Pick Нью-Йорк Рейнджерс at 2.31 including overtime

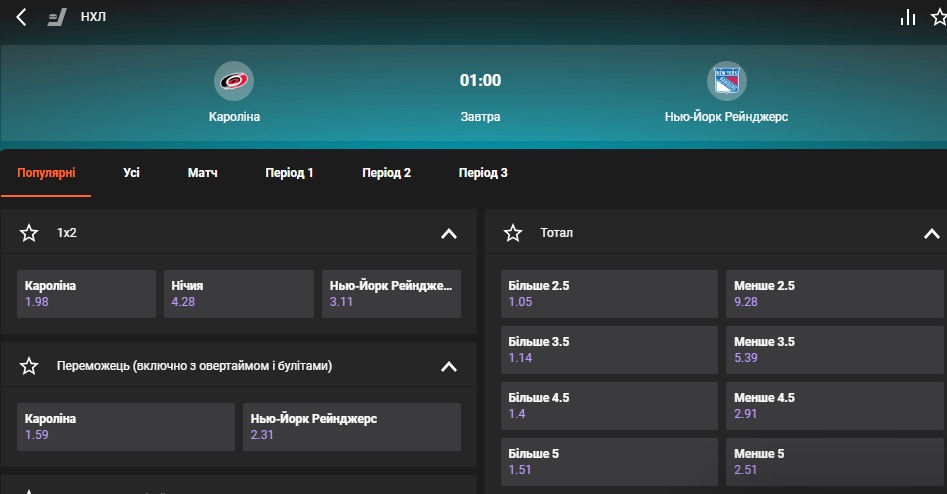352,427
